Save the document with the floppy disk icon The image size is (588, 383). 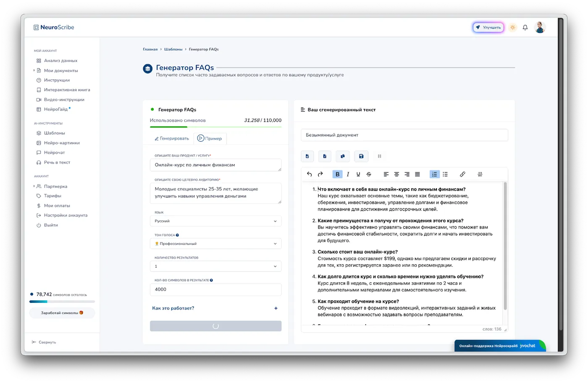coord(361,156)
